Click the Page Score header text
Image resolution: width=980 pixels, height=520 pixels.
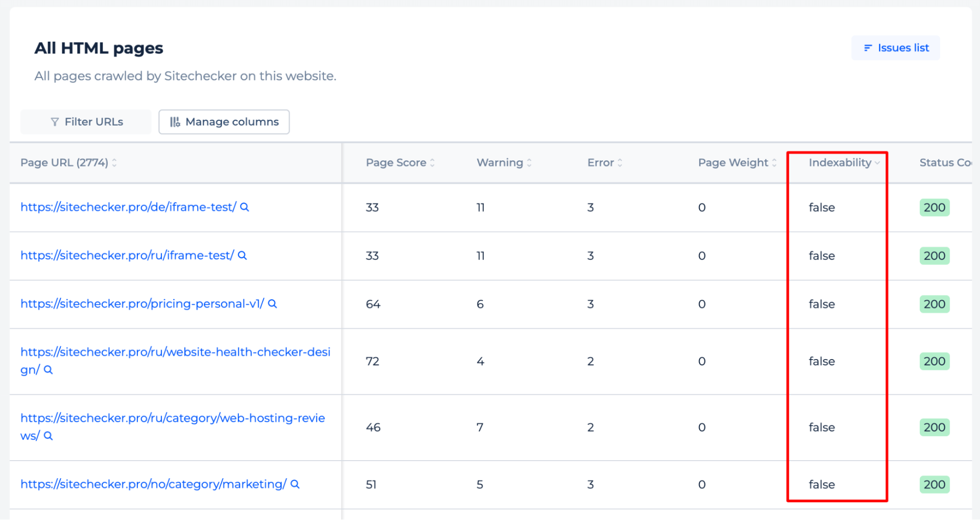point(396,163)
